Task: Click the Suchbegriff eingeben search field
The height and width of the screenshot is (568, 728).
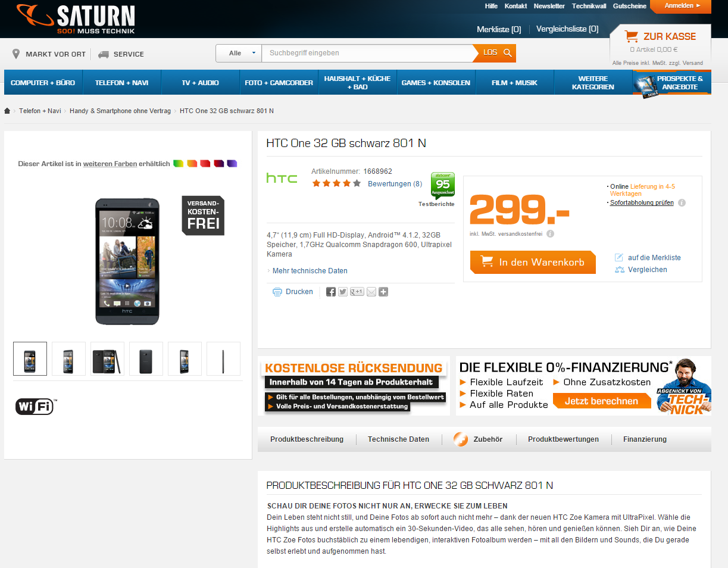Action: (367, 53)
